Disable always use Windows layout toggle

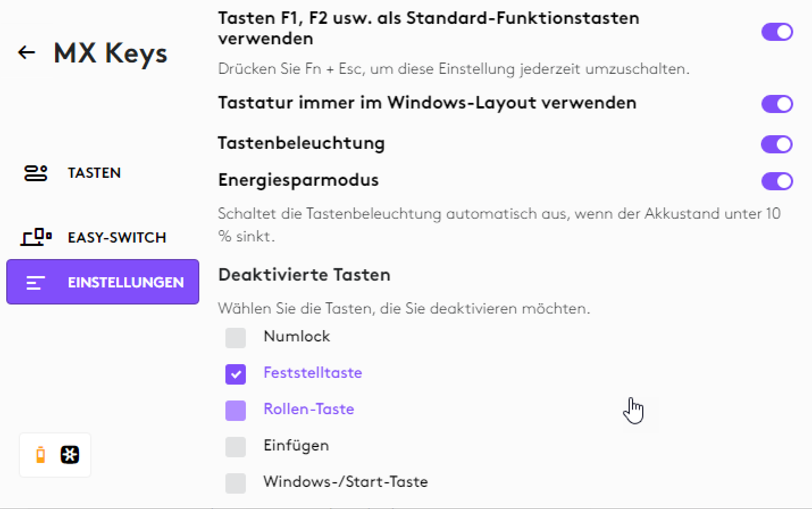777,104
